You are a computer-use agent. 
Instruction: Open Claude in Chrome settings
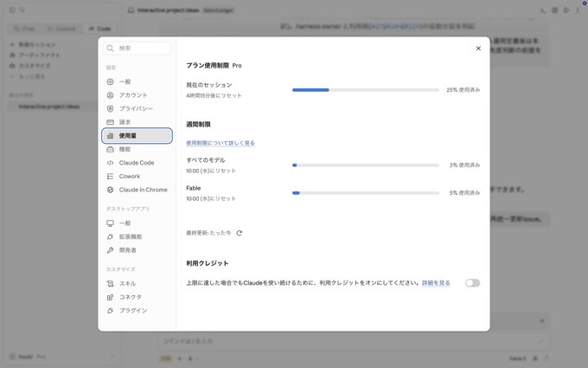(x=137, y=190)
